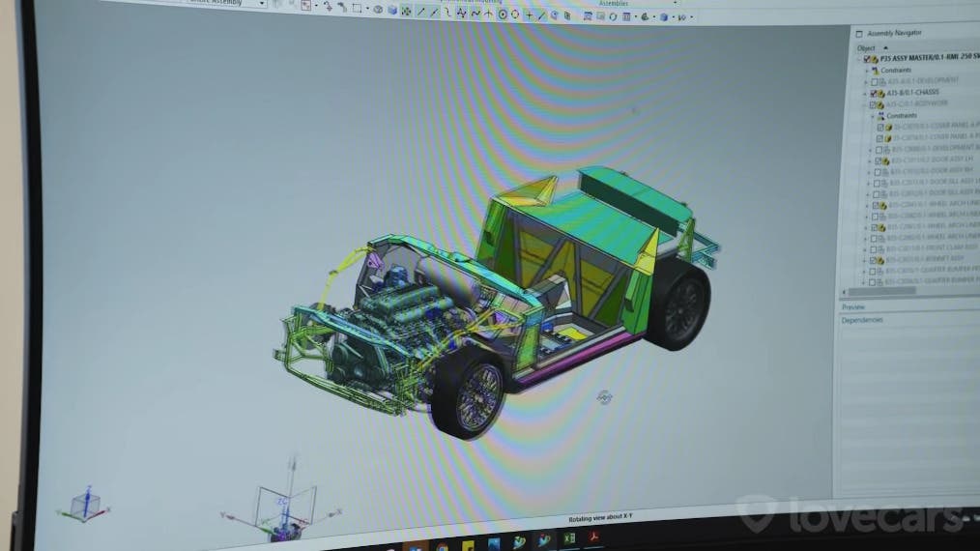The width and height of the screenshot is (980, 551).
Task: Toggle the BONNET ASSY checkbox
Action: pos(873,260)
